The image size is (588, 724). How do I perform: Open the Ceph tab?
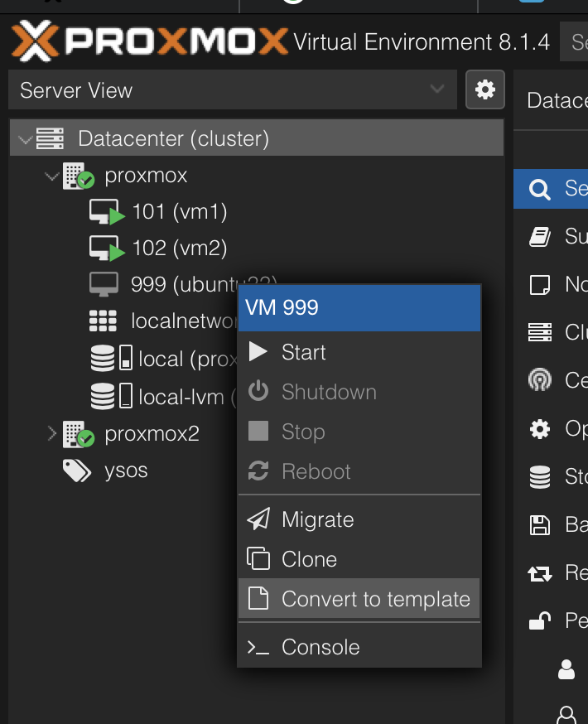coord(551,380)
